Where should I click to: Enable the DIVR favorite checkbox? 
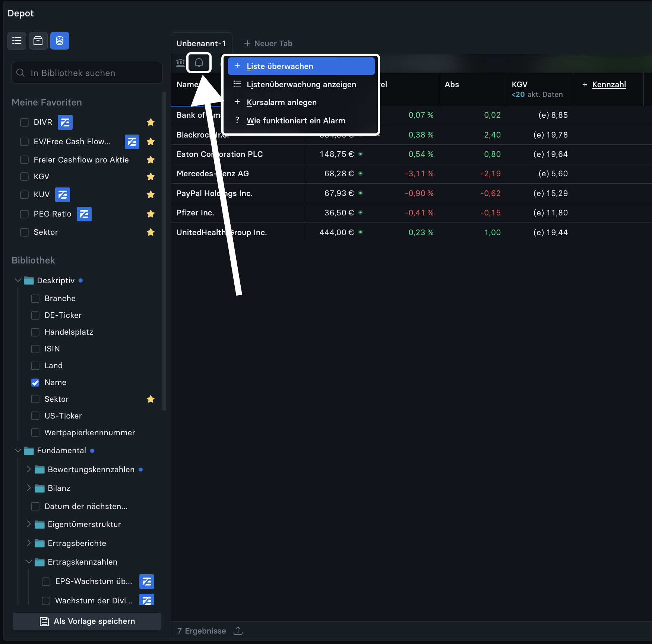pyautogui.click(x=24, y=122)
